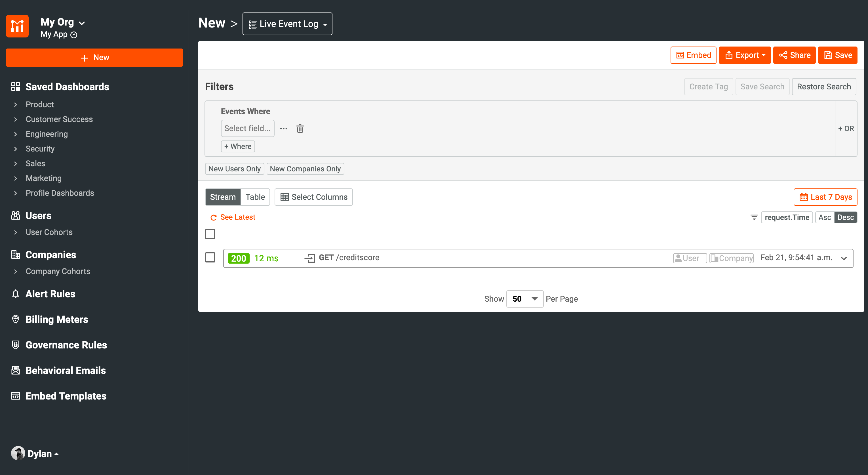This screenshot has height=475, width=868.
Task: Click the Governance Rules shield icon
Action: coord(16,345)
